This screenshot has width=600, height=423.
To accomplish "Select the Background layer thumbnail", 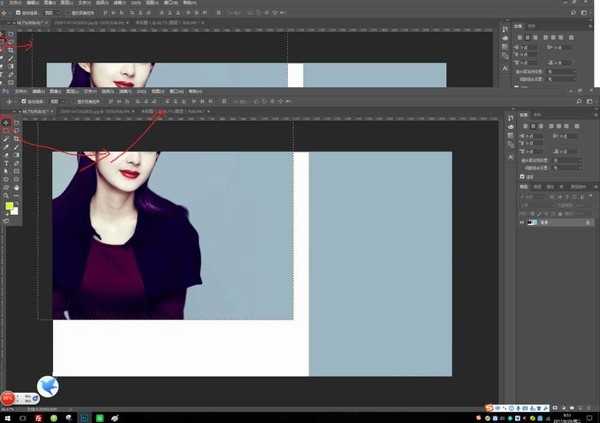I will pos(532,223).
